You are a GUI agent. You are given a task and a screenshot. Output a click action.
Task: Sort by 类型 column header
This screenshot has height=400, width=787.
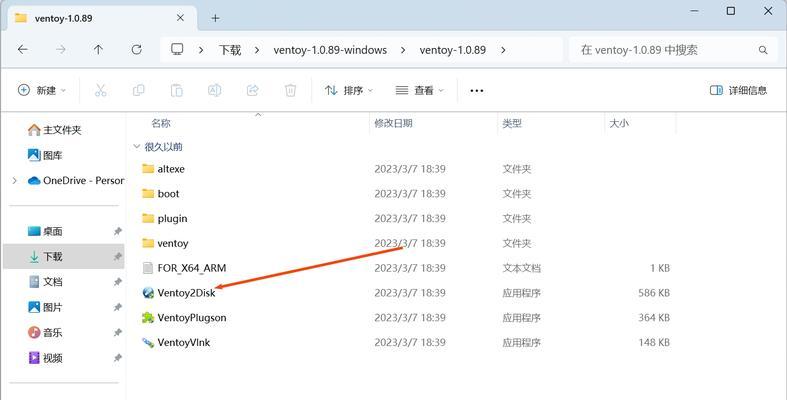coord(512,123)
